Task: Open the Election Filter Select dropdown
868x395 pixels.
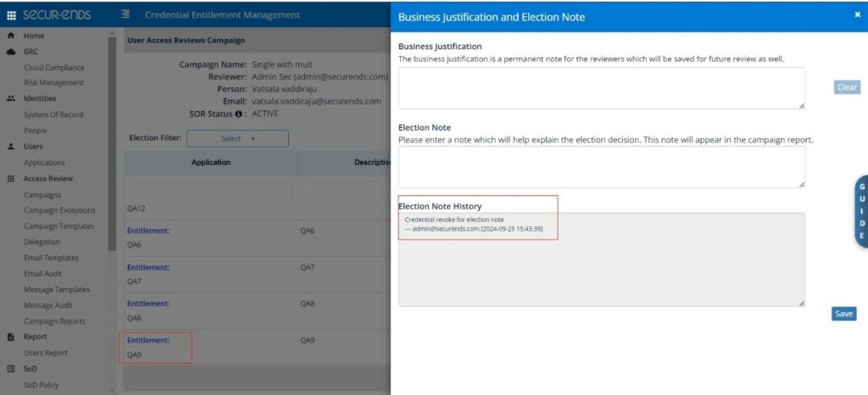Action: click(237, 138)
